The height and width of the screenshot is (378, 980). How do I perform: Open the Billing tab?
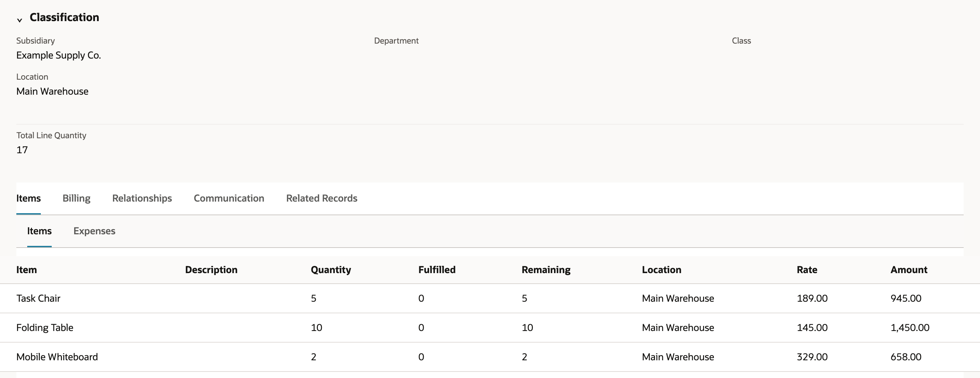pos(77,198)
